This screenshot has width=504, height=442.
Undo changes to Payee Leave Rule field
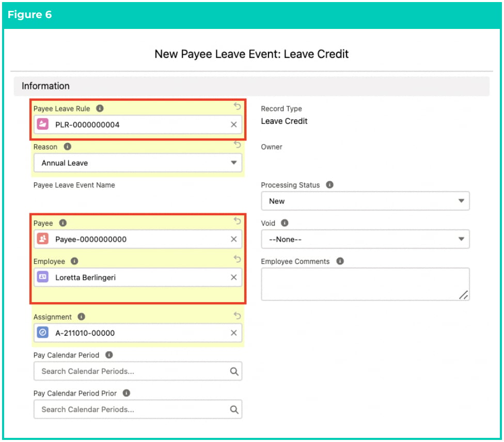tap(237, 106)
